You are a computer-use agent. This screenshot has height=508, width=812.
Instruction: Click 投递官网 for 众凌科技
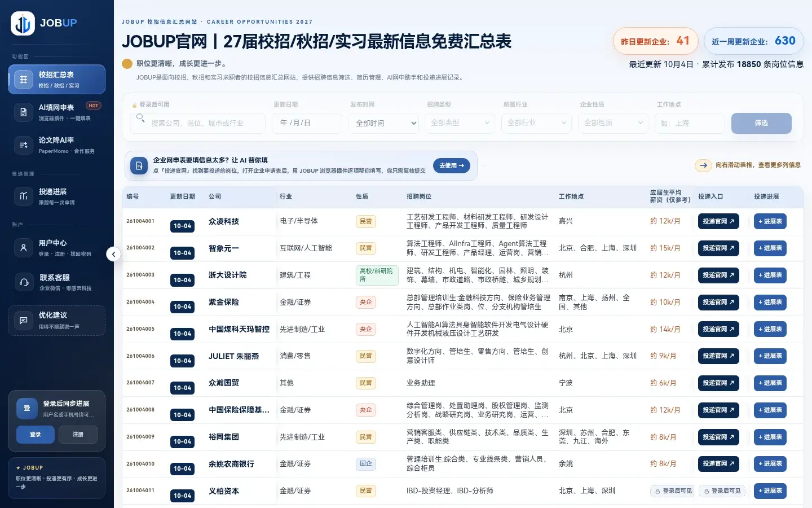718,221
